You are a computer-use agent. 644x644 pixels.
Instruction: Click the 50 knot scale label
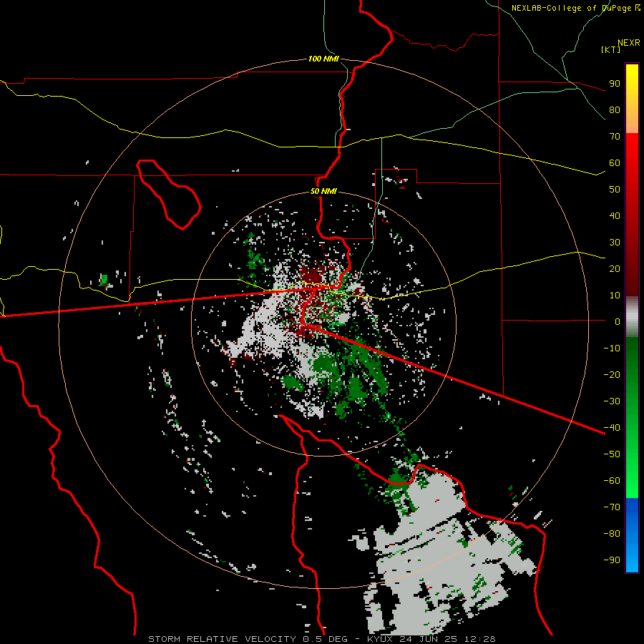(615, 190)
